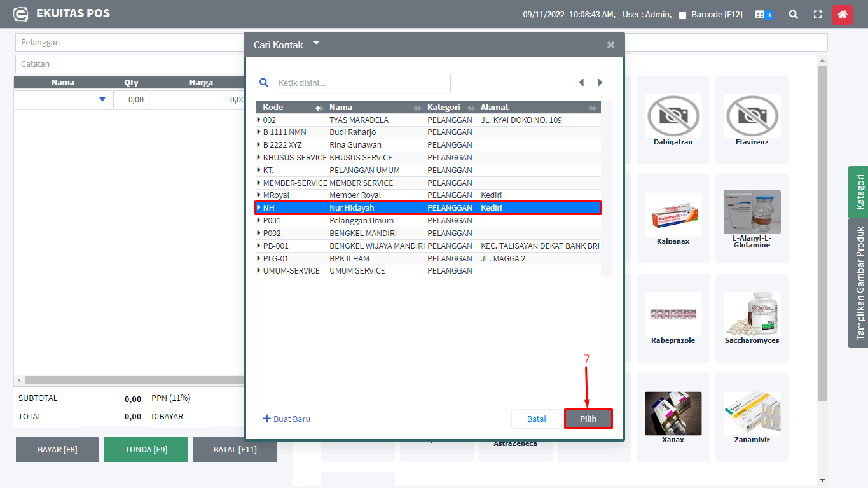
Task: Click the Ekuitas POS logo icon
Action: click(x=21, y=14)
